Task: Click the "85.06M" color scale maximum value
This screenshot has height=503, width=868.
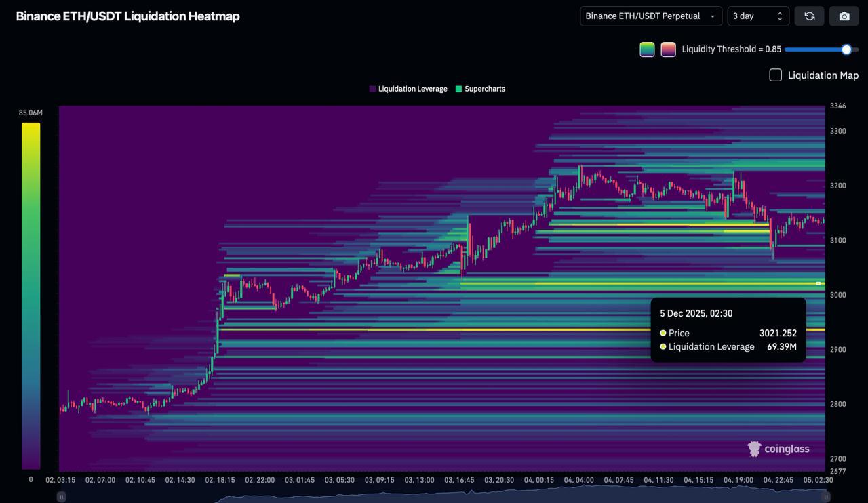Action: [31, 113]
